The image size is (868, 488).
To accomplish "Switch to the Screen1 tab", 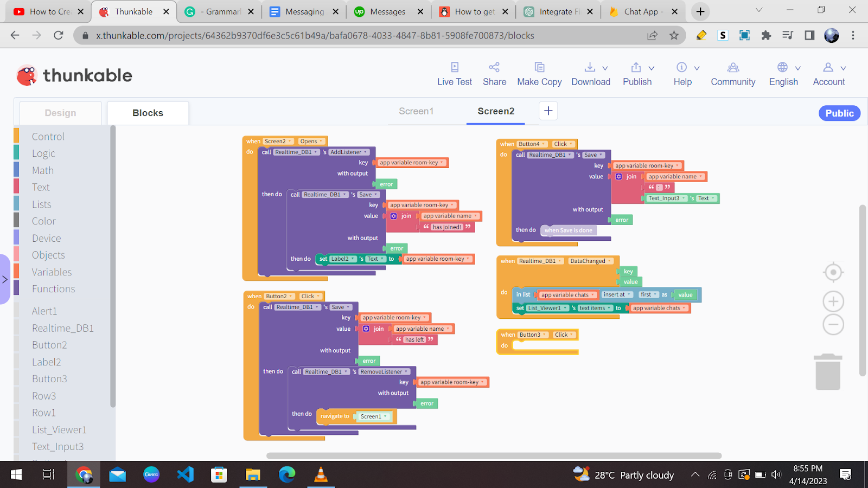I will 416,111.
